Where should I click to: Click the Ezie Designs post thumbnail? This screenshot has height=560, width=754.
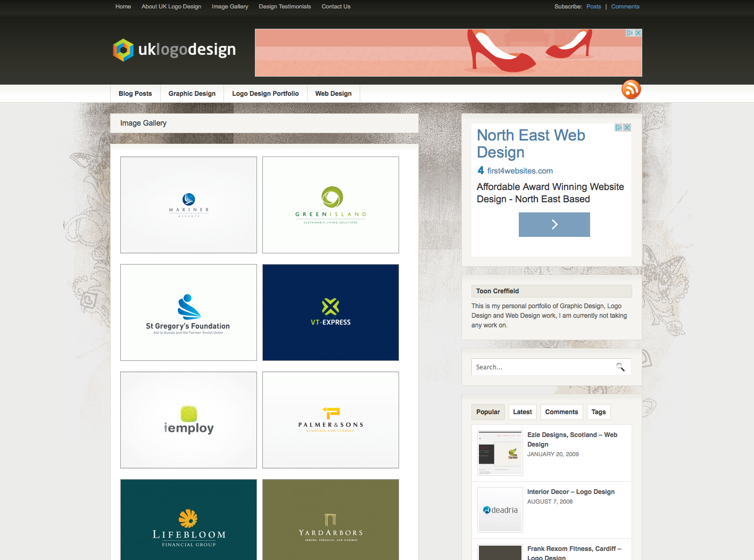coord(500,453)
